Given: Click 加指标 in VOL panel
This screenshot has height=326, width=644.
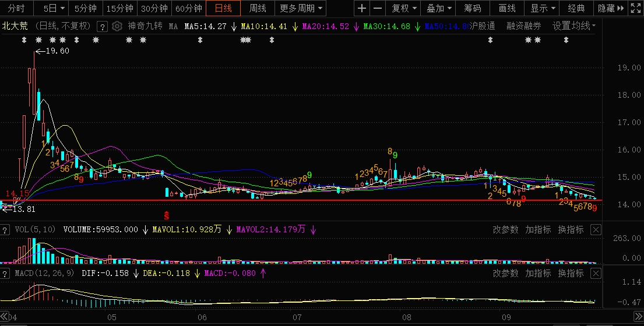Looking at the screenshot, I should pos(538,229).
